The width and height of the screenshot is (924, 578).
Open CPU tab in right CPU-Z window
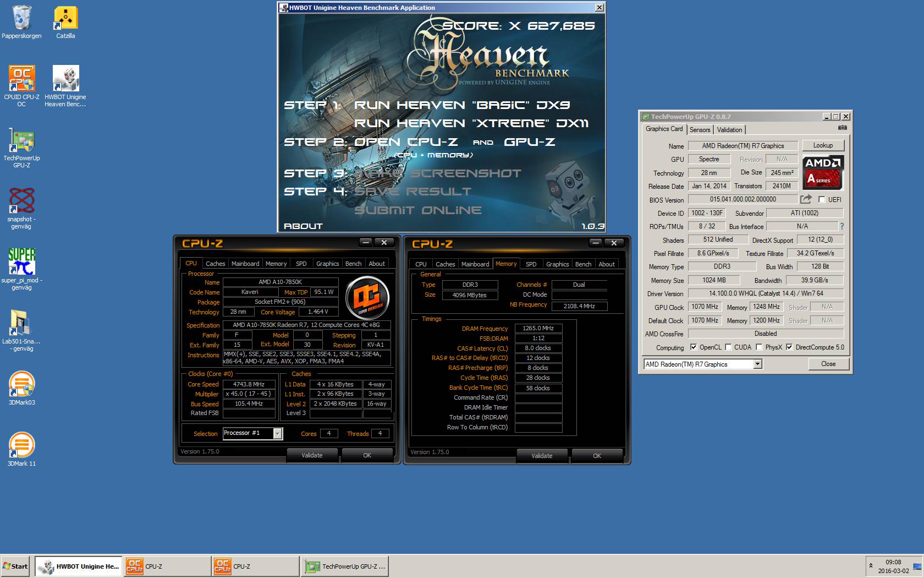coord(421,264)
